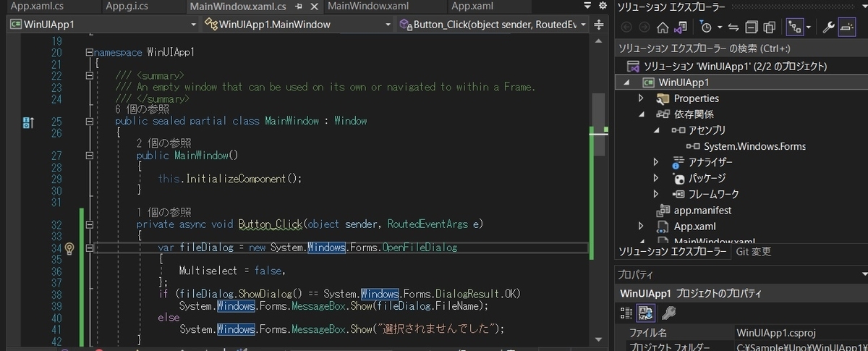Click the '6 個の参照' CodeLens link

click(142, 109)
